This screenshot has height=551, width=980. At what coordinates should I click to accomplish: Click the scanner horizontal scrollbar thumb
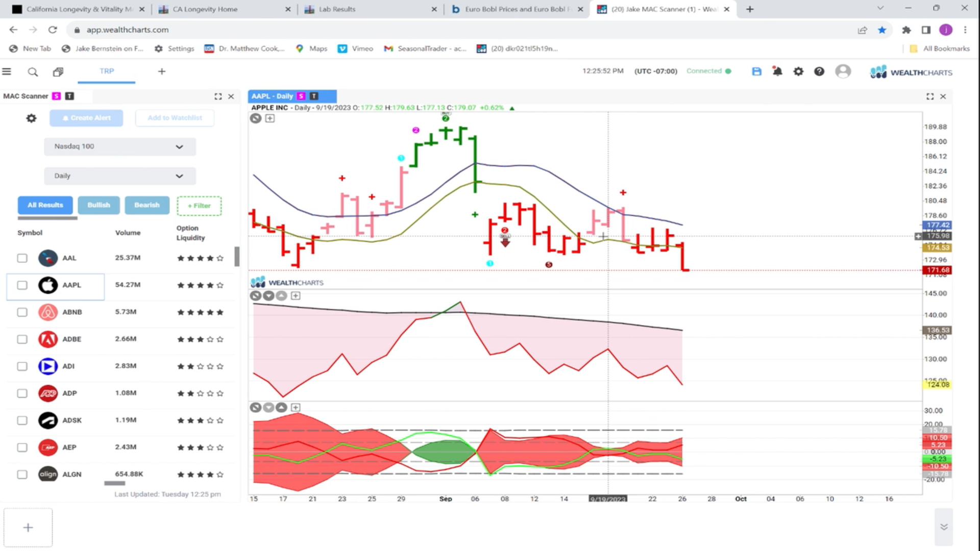tap(115, 483)
